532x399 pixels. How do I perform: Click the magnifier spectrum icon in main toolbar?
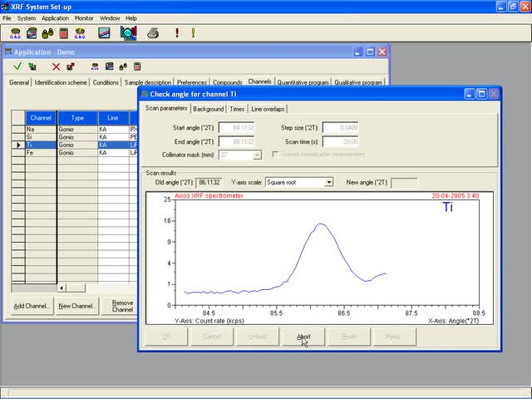[128, 33]
